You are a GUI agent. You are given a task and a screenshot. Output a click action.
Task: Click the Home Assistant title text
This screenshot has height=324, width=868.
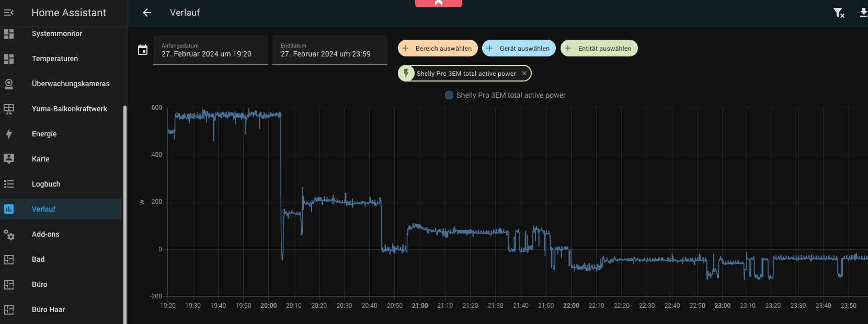coord(69,13)
